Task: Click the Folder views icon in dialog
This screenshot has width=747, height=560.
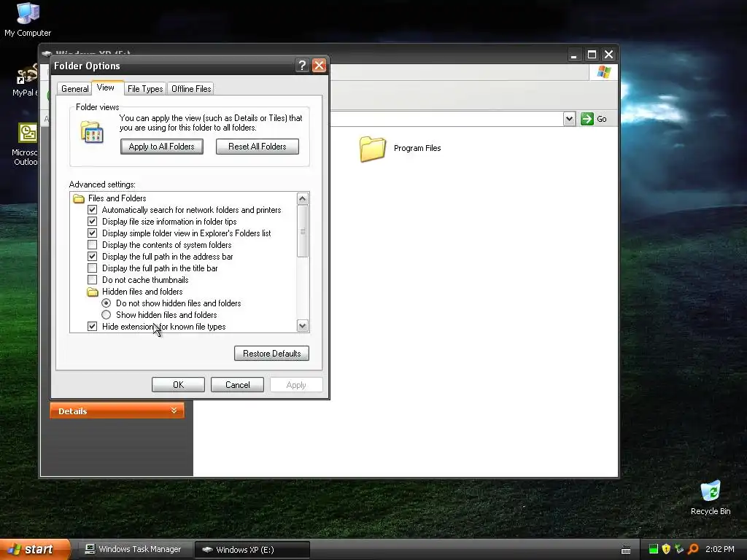Action: (x=92, y=132)
